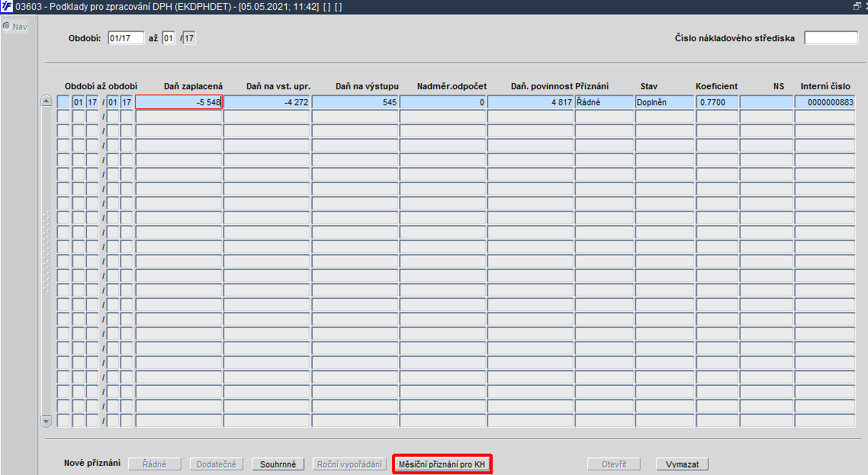868x475 pixels.
Task: Select the Nadměr.odpočet cell with 0
Action: 443,102
